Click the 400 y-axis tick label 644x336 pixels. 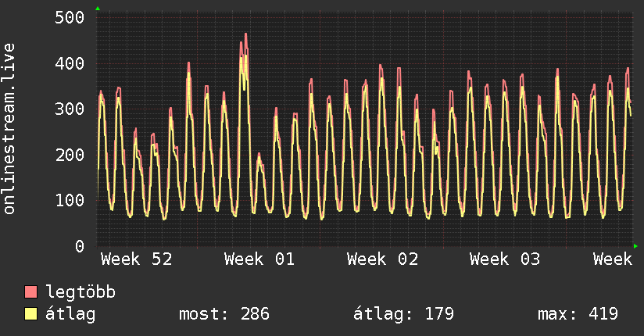pyautogui.click(x=70, y=63)
